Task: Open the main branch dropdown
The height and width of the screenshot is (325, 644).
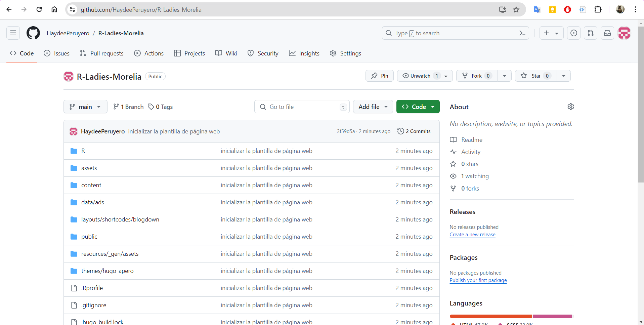Action: click(85, 107)
